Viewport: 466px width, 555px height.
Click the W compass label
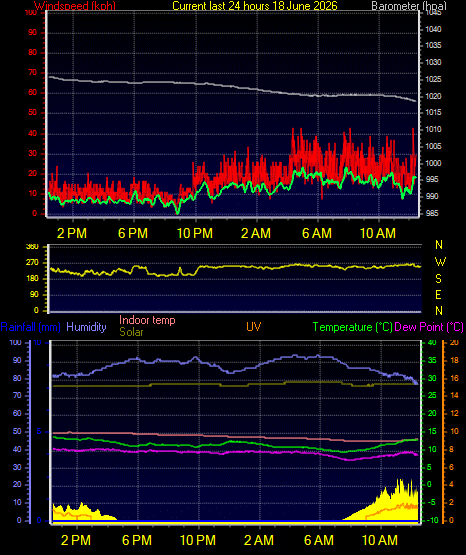pyautogui.click(x=440, y=262)
